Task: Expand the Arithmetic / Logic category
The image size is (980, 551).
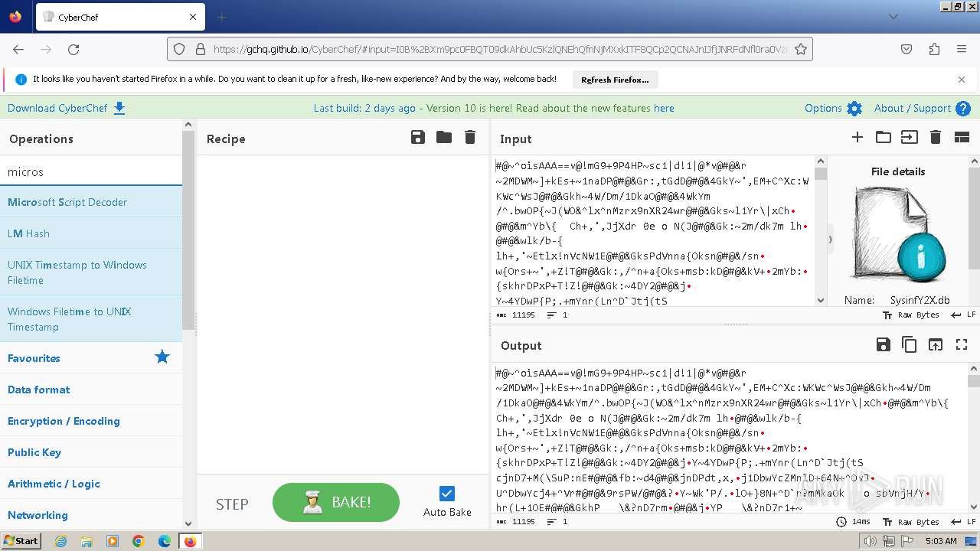Action: pyautogui.click(x=91, y=484)
